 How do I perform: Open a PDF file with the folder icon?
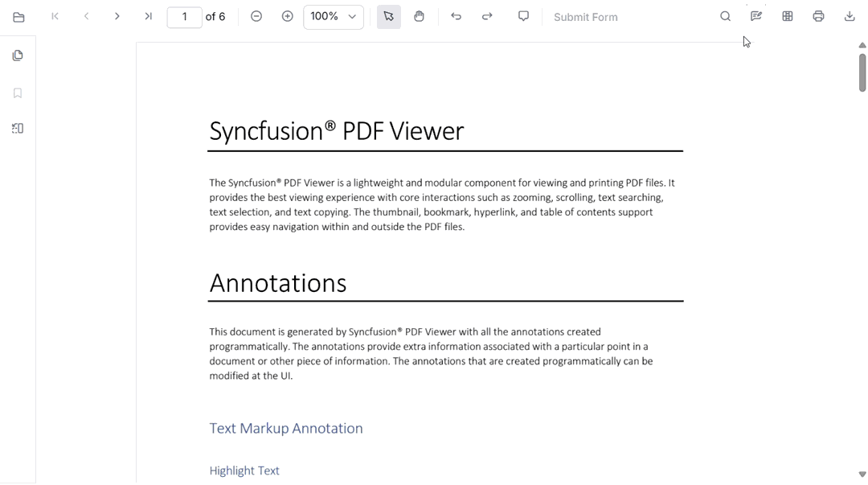[18, 17]
